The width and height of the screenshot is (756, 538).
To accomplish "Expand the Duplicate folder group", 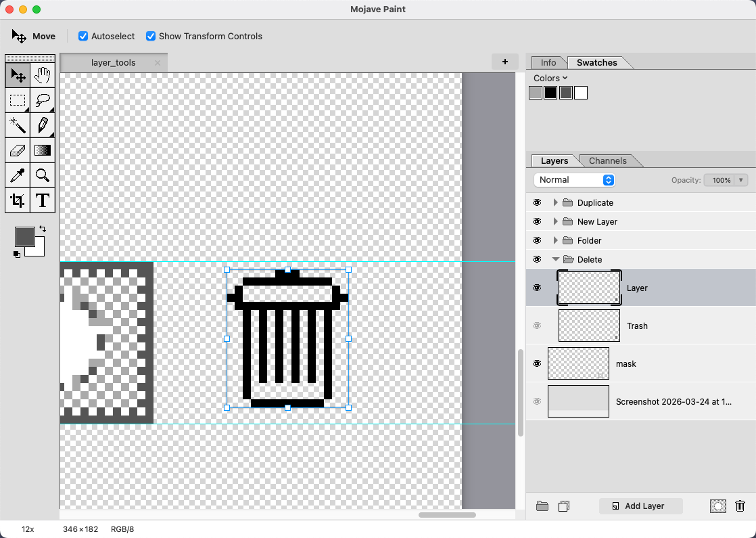I will 555,202.
